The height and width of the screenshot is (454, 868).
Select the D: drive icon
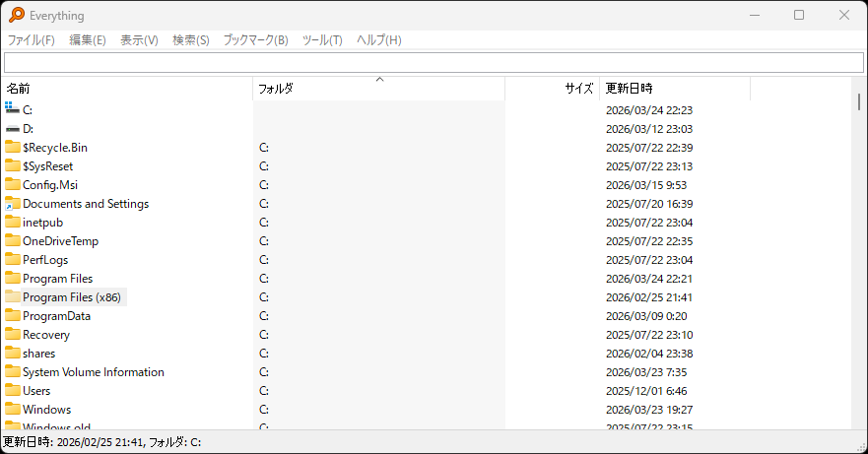click(x=12, y=129)
